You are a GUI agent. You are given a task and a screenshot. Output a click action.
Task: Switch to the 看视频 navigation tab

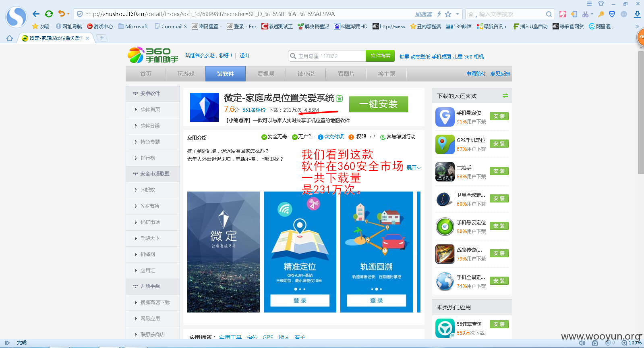pos(266,74)
